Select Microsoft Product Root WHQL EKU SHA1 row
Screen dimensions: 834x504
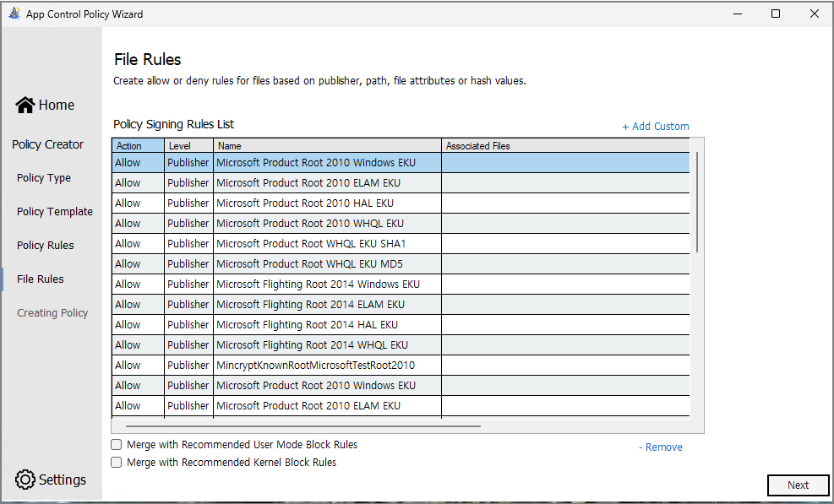[401, 243]
